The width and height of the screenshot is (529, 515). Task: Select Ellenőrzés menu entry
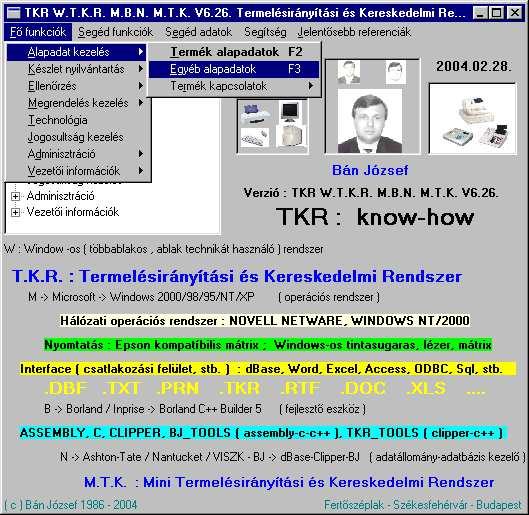[77, 86]
